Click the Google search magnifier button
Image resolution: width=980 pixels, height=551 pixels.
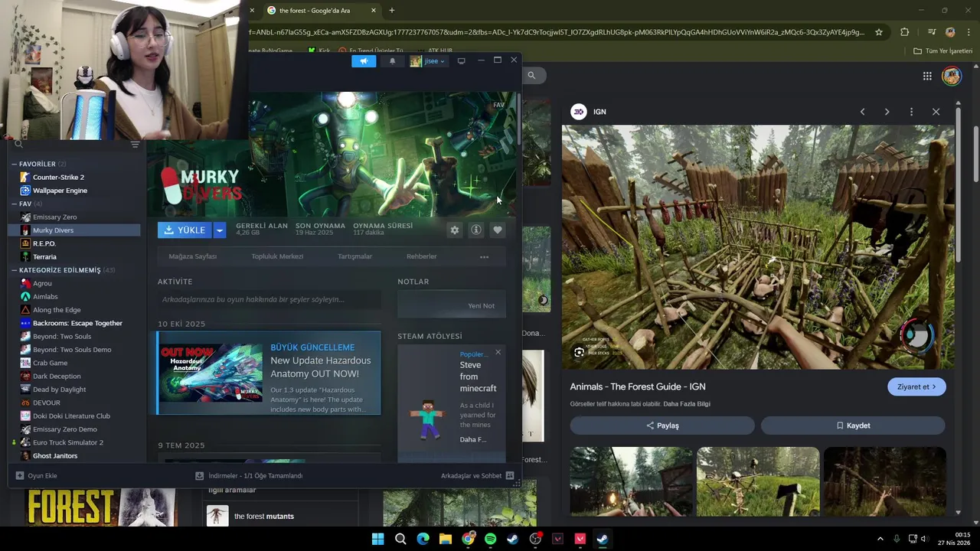531,75
